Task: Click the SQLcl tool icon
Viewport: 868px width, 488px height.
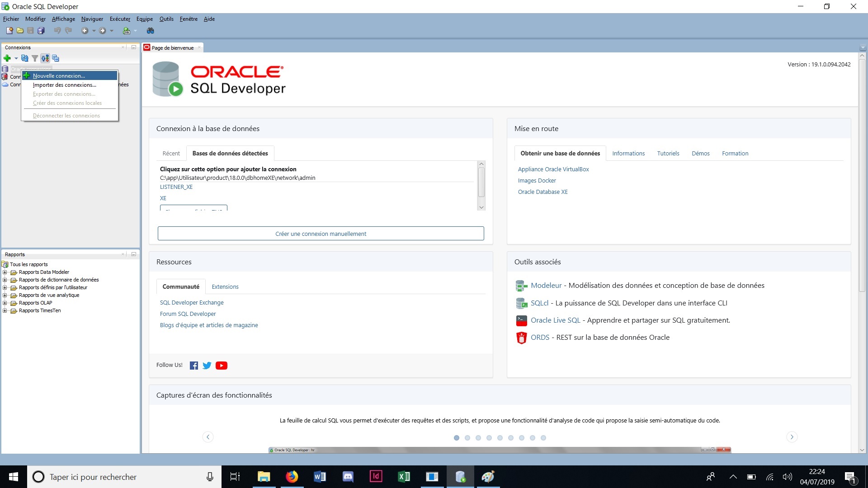Action: [x=521, y=303]
